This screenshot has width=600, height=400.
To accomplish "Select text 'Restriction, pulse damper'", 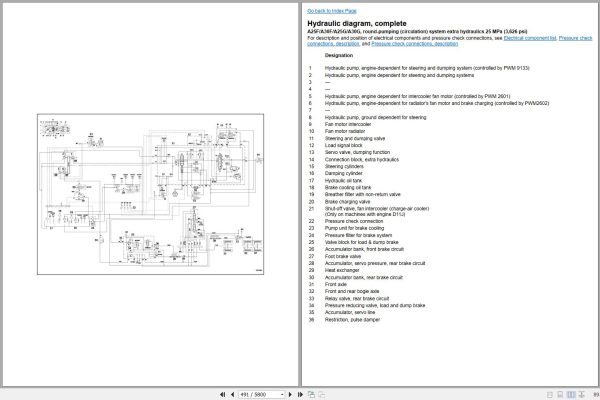I will 352,319.
